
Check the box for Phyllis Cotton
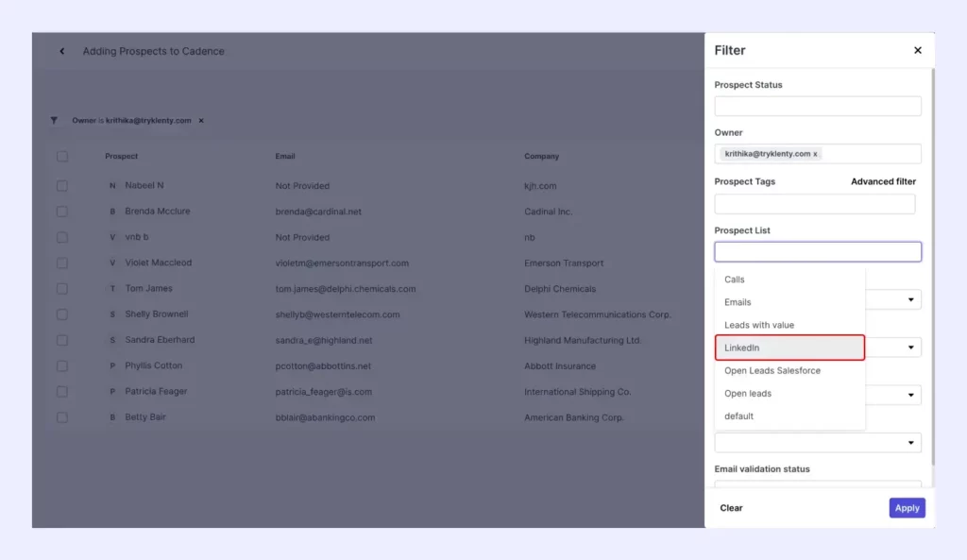pos(62,365)
